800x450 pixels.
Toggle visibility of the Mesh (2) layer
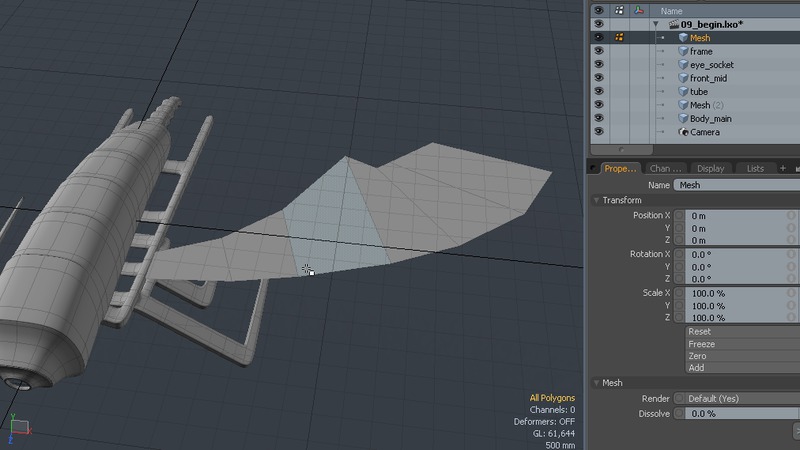(598, 105)
